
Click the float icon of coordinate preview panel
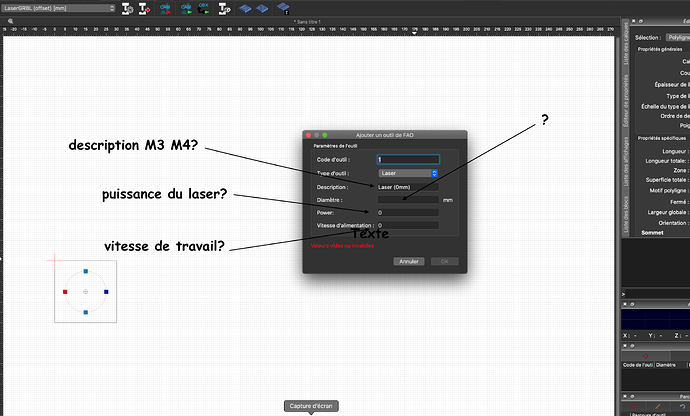click(632, 304)
